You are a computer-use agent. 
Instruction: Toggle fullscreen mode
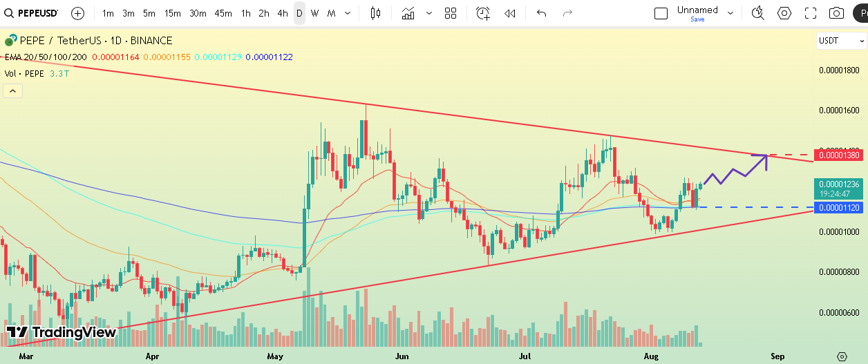811,13
